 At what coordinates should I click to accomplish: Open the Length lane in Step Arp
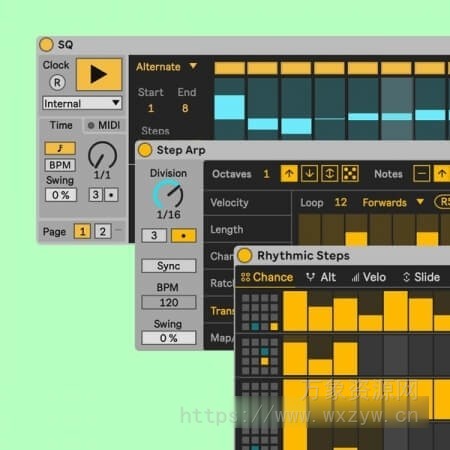point(247,229)
